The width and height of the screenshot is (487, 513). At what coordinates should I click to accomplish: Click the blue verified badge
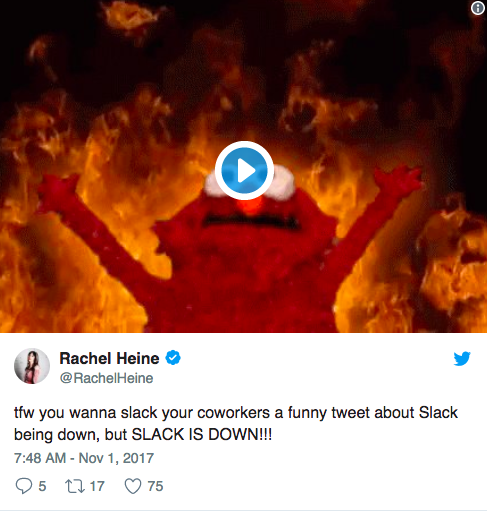(173, 358)
